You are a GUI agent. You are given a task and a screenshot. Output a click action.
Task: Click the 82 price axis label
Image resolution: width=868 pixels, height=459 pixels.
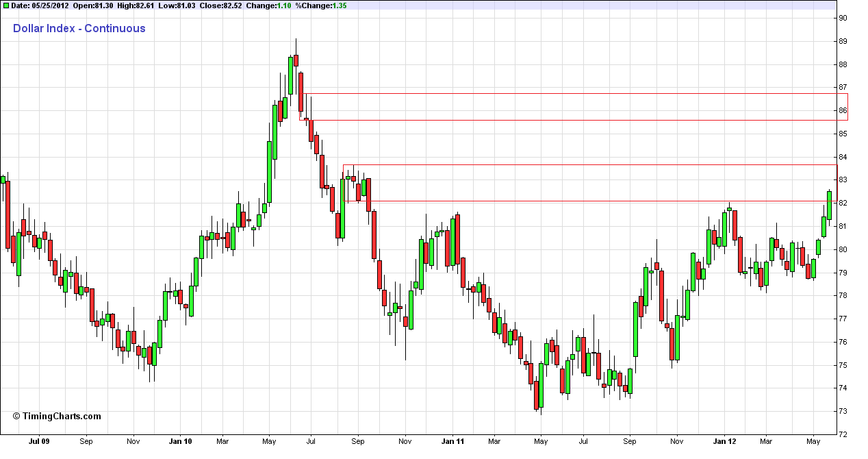point(843,203)
